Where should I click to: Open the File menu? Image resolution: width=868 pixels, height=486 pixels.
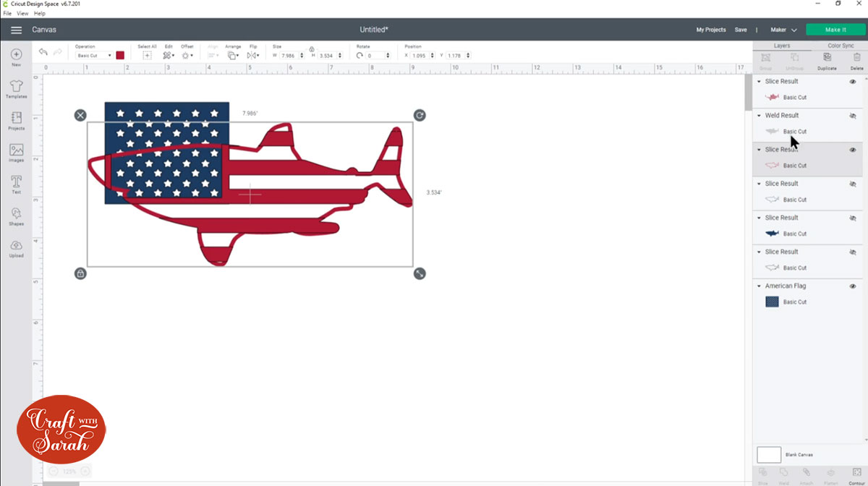coord(7,13)
